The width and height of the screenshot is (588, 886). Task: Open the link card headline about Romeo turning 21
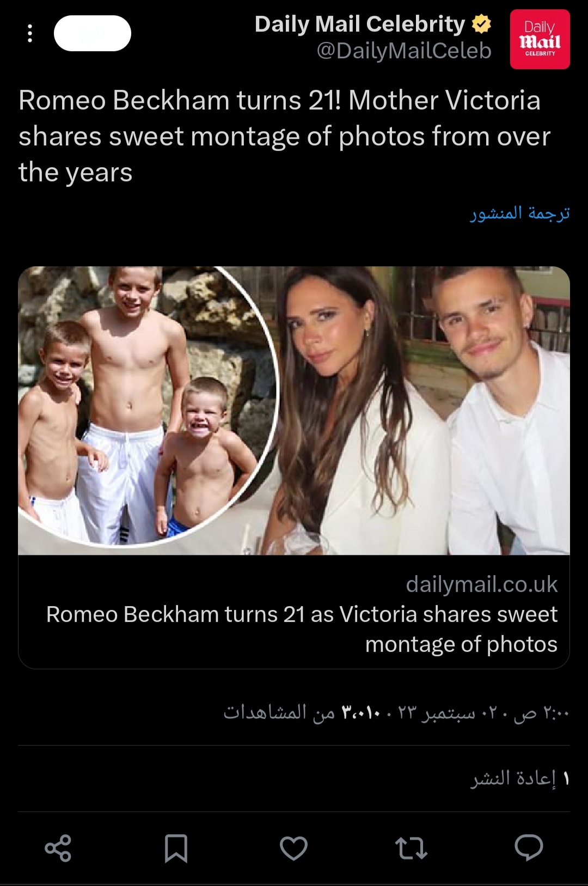click(x=302, y=629)
